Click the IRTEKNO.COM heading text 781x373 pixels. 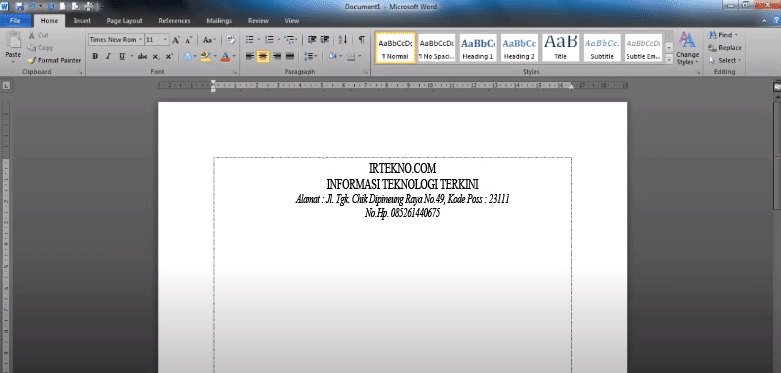(402, 168)
